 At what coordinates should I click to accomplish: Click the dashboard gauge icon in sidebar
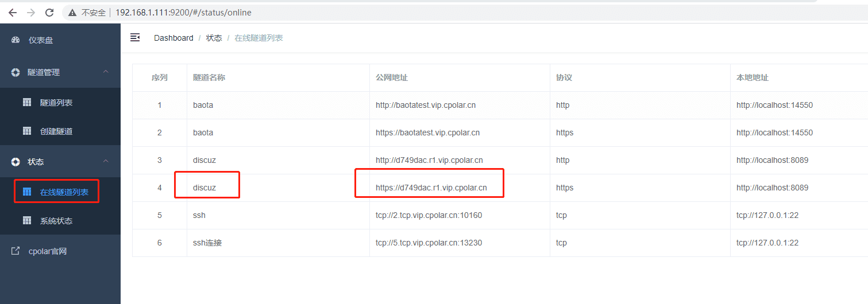(x=16, y=40)
